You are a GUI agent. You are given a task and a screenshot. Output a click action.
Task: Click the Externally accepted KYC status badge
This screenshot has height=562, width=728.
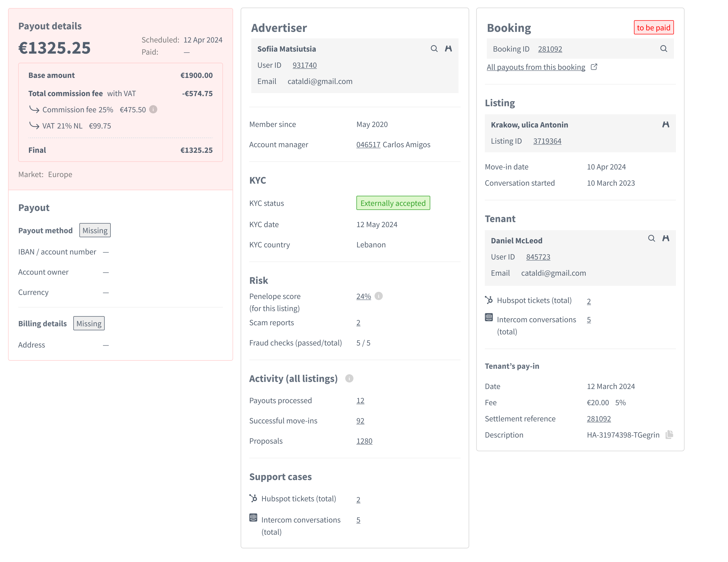pos(393,203)
